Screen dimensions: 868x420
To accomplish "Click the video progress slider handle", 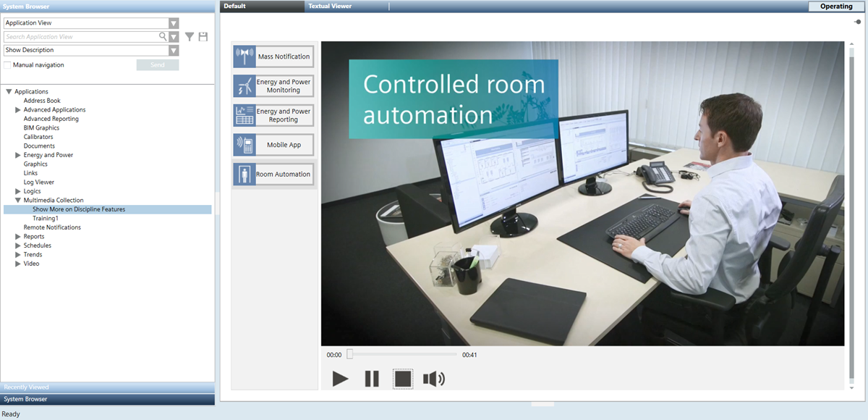I will [x=349, y=355].
